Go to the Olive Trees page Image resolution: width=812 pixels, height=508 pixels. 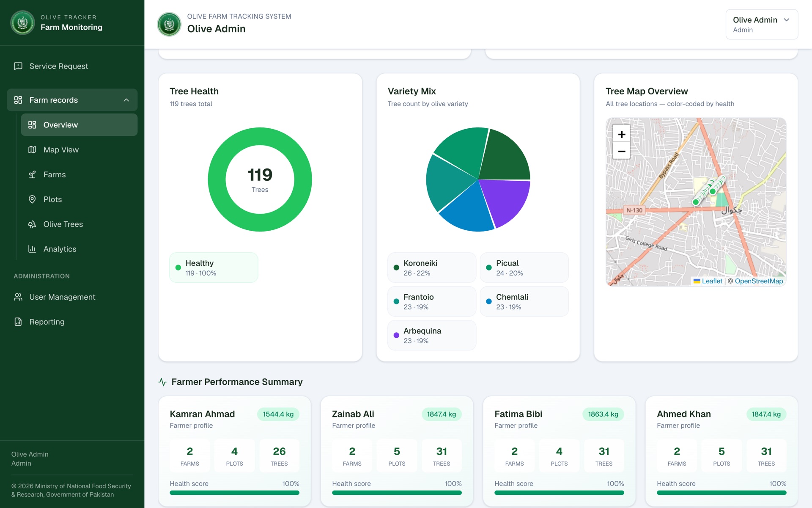tap(79, 224)
